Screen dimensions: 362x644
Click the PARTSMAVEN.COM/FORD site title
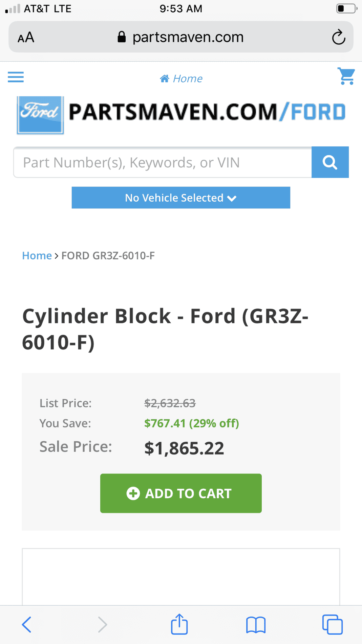click(x=207, y=112)
